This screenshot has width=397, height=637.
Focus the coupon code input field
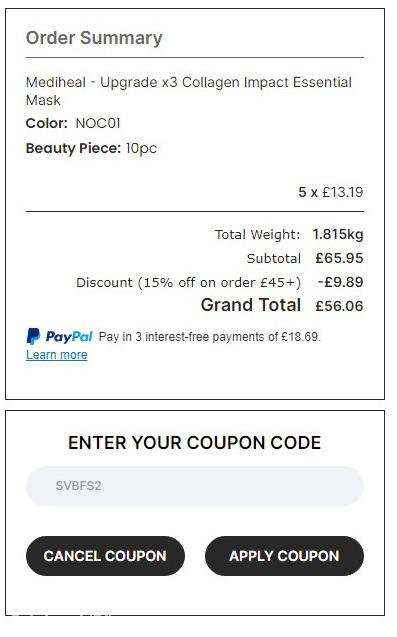click(195, 485)
